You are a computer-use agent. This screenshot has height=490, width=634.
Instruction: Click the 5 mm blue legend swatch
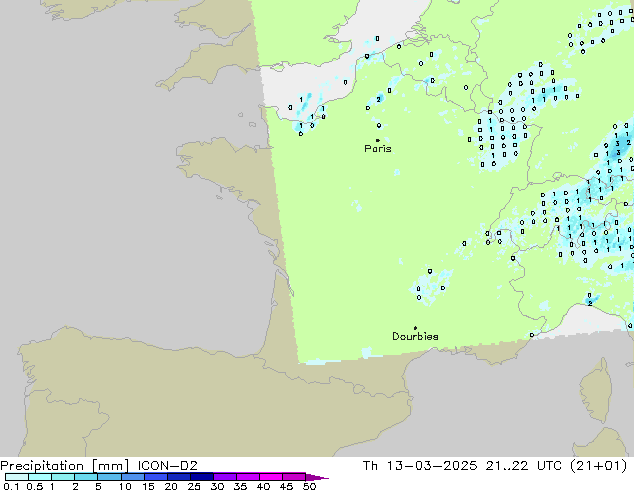[109, 477]
